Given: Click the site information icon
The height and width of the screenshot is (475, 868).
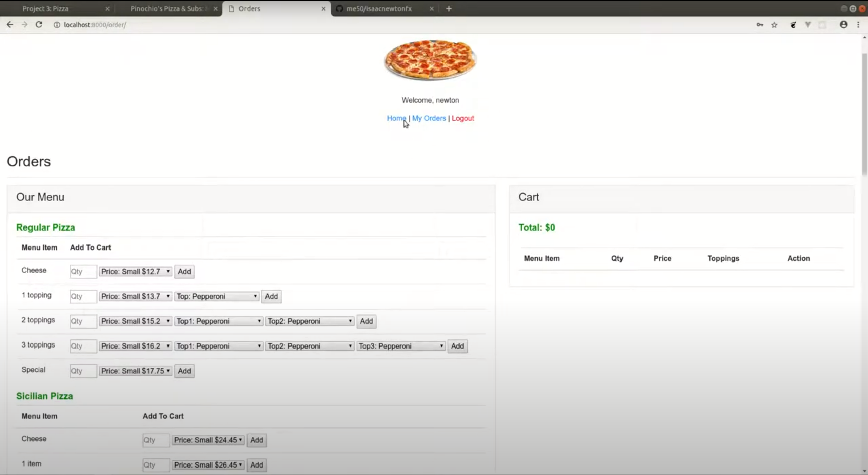Looking at the screenshot, I should [x=57, y=25].
